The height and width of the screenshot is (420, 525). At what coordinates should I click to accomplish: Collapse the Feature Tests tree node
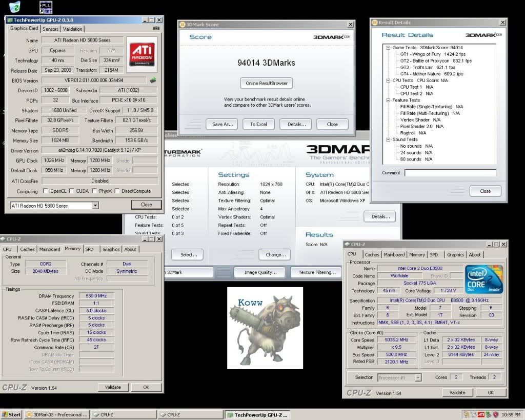point(388,101)
